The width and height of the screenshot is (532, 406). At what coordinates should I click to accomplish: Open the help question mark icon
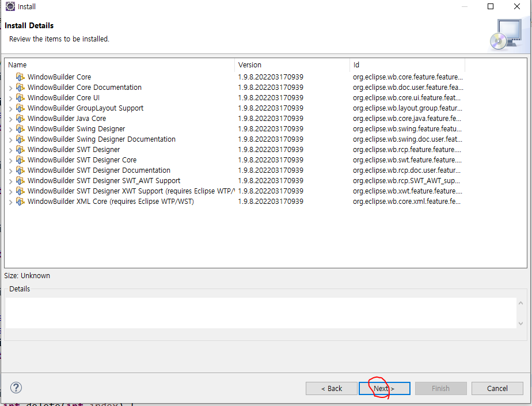(x=16, y=388)
